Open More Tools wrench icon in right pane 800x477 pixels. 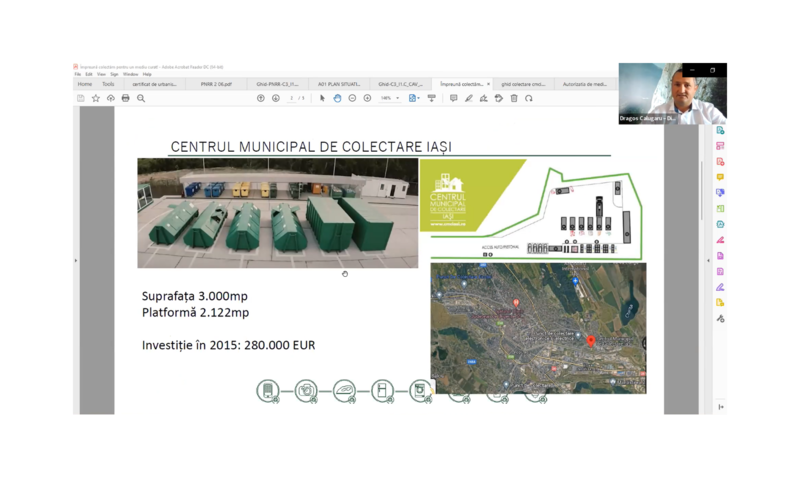[720, 319]
